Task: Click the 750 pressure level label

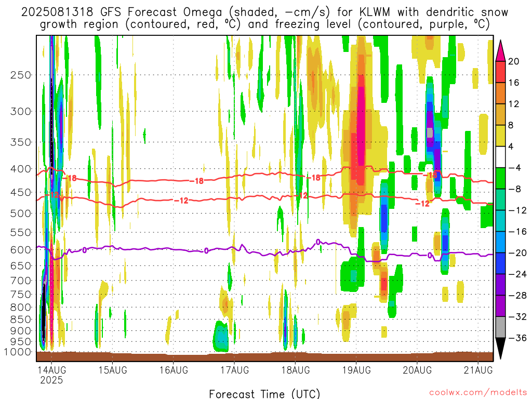Action: (21, 295)
